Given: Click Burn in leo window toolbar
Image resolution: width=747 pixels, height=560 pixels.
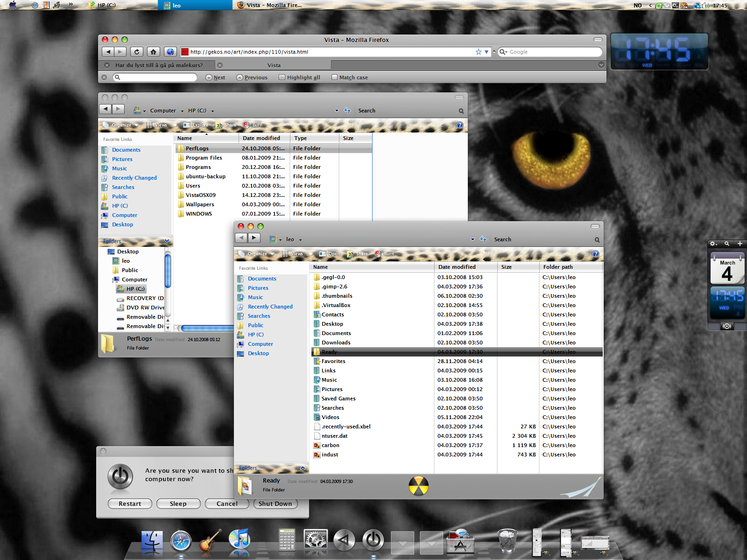Looking at the screenshot, I should coord(385,254).
